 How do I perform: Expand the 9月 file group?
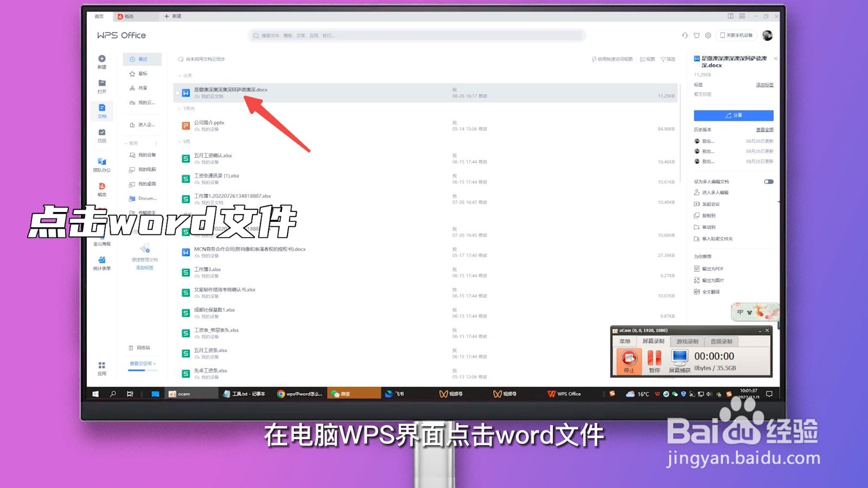click(x=181, y=142)
